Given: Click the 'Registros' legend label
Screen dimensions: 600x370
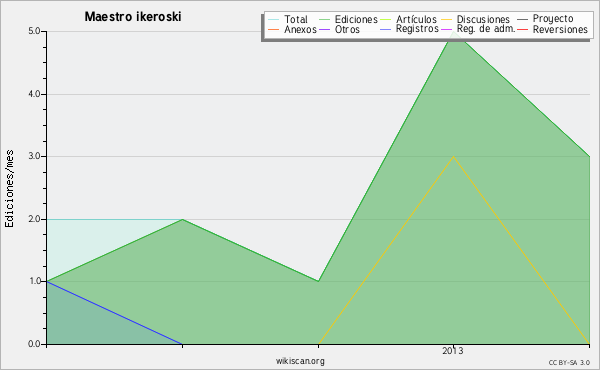Looking at the screenshot, I should point(417,29).
